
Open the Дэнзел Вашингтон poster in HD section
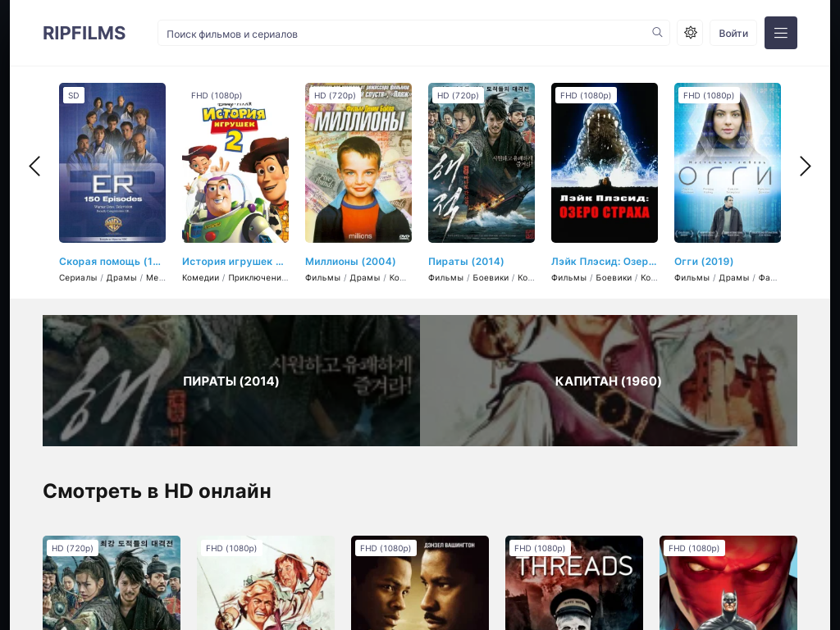[x=420, y=583]
